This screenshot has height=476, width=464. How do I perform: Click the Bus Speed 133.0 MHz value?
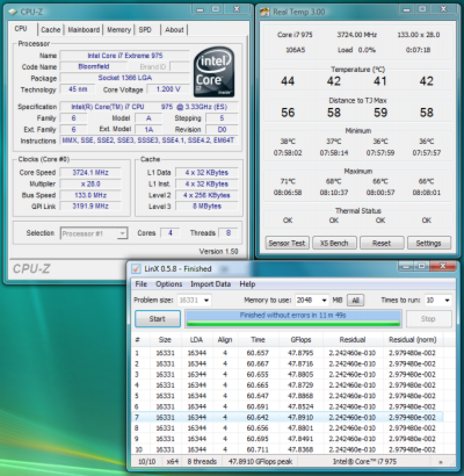[x=91, y=195]
